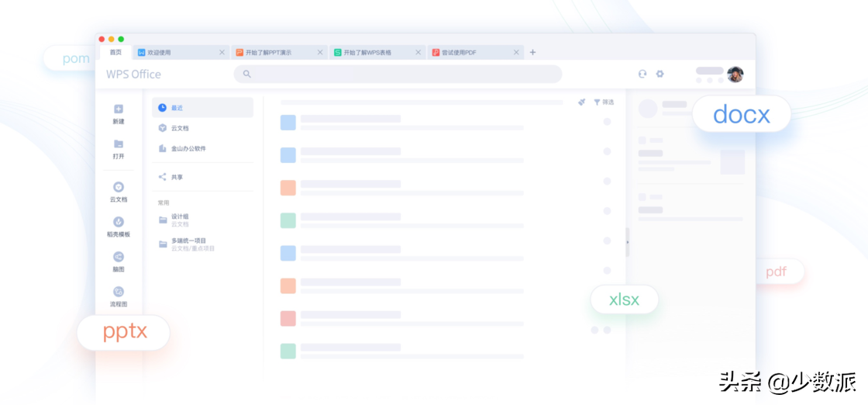
Task: Click the xlsx format badge
Action: click(625, 299)
